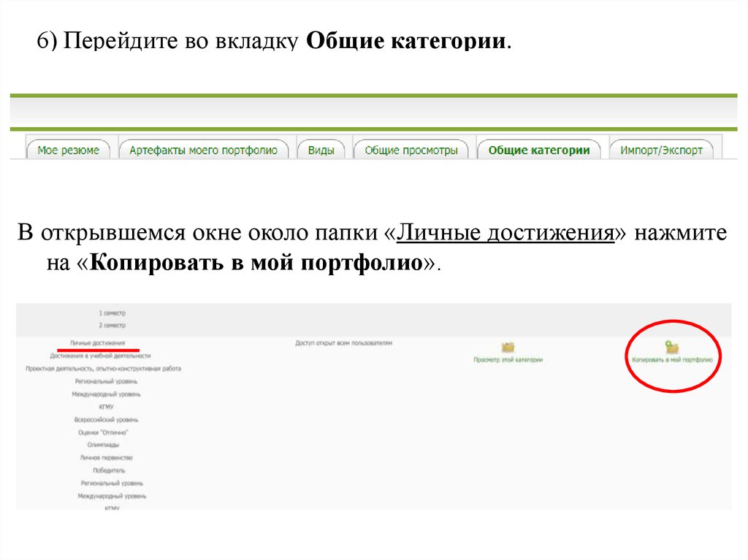Open the "Личное первенство" category

tap(107, 458)
